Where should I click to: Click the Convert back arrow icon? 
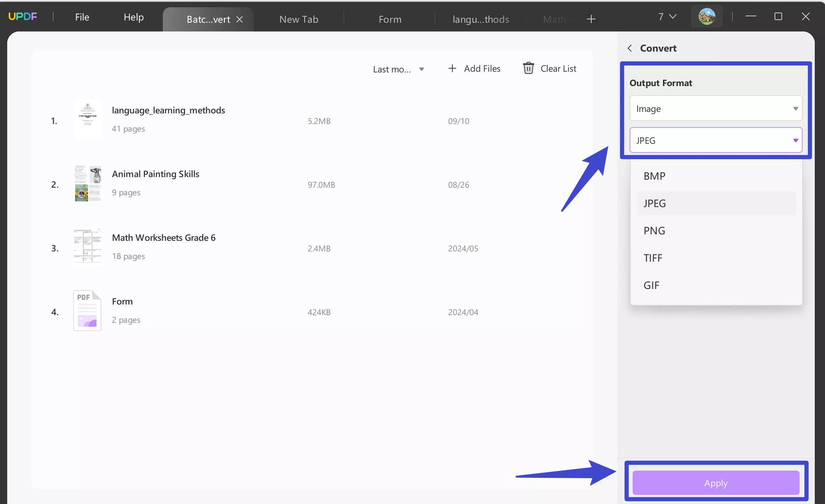(629, 48)
